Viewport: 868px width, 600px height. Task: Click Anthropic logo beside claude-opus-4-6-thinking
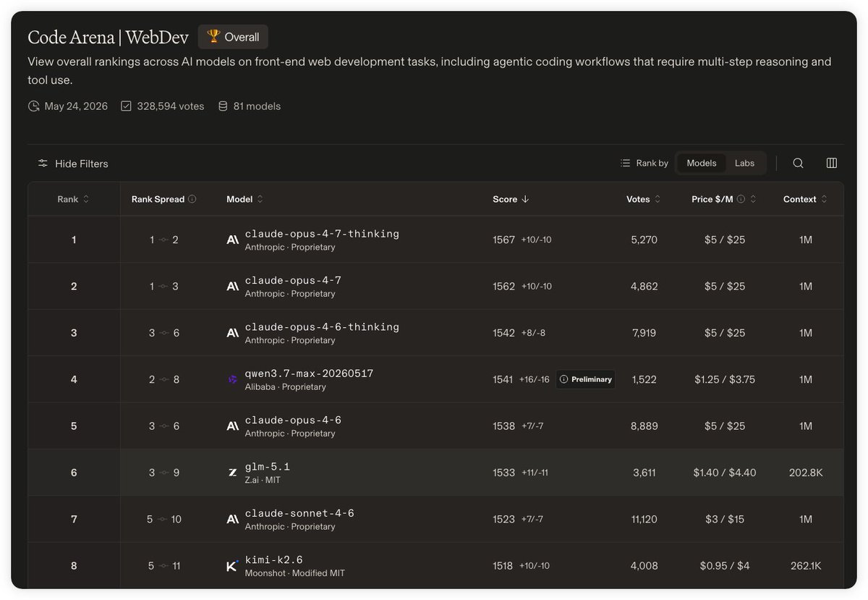tap(232, 333)
